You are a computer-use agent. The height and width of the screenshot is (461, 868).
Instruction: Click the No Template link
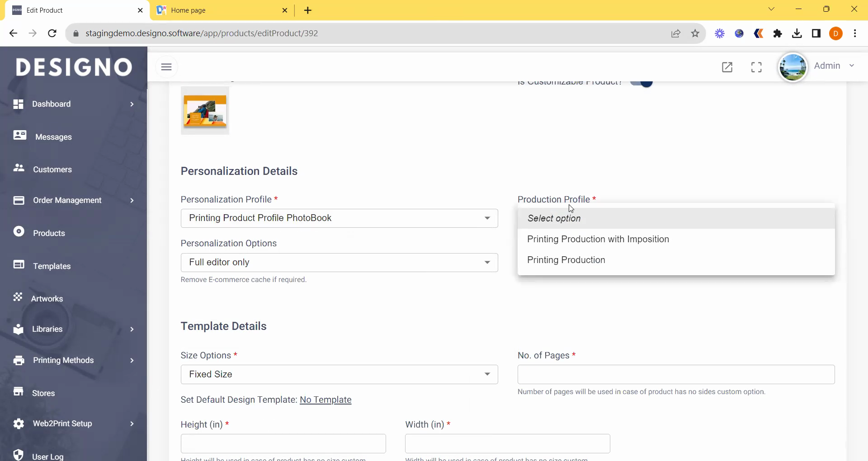[x=325, y=400]
